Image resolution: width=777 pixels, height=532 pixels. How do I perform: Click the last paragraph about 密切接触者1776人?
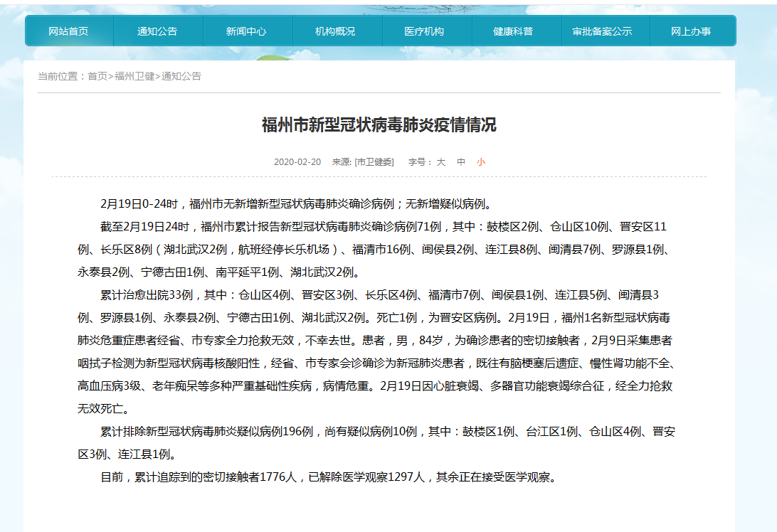(327, 477)
